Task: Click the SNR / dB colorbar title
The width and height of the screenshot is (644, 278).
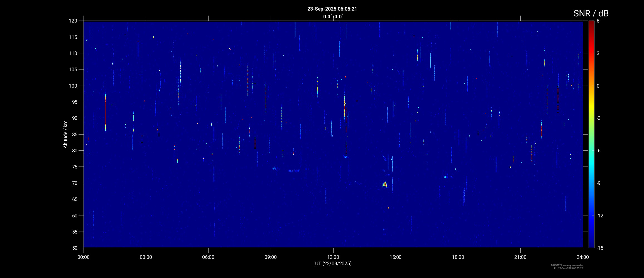Action: coord(591,13)
